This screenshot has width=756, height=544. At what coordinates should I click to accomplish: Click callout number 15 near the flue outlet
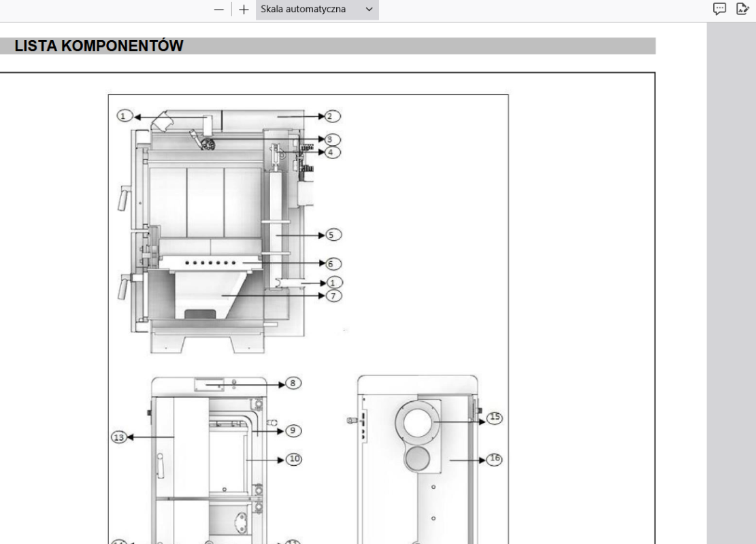coord(494,417)
